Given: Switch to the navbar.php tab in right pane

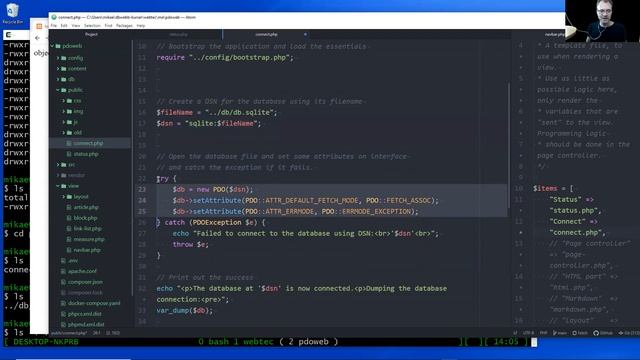Looking at the screenshot, I should pyautogui.click(x=554, y=35).
